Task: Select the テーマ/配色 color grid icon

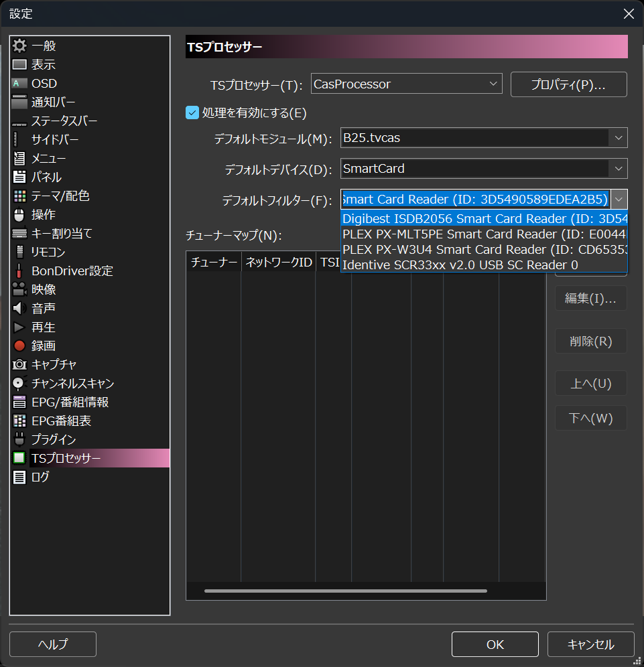Action: (x=19, y=196)
